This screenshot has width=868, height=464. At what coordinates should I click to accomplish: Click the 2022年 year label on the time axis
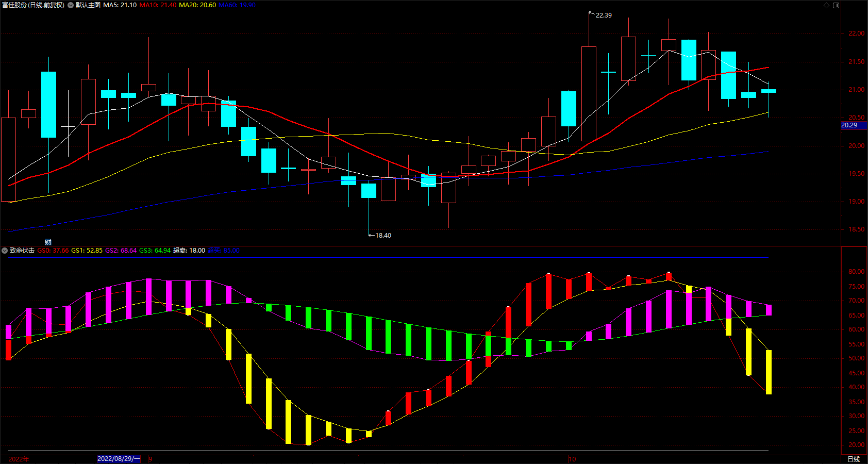[19, 459]
